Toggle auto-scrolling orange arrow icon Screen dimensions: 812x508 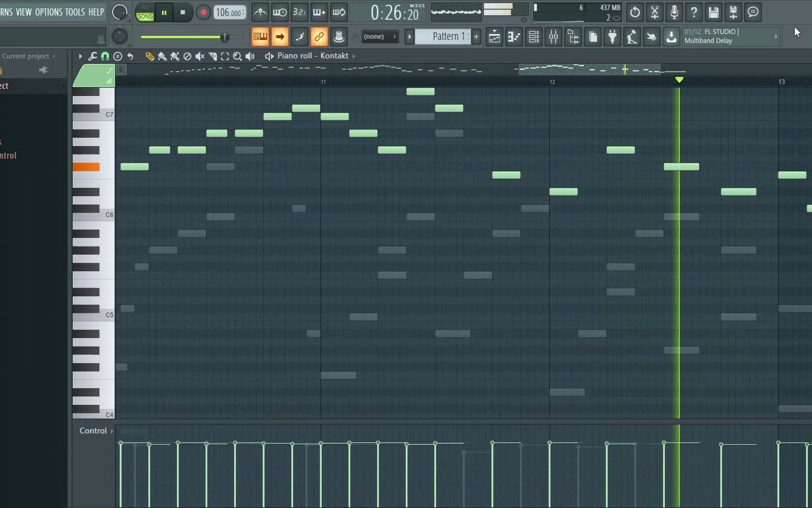tap(279, 37)
